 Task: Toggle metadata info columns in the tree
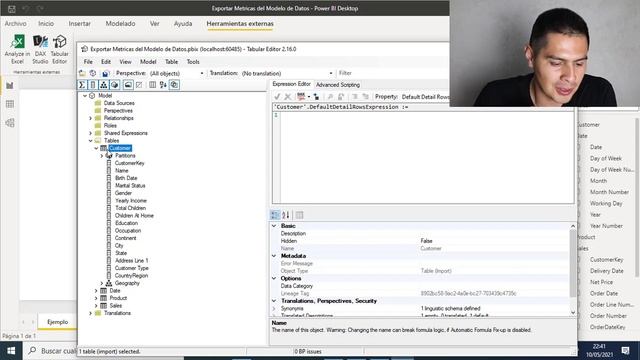[x=152, y=85]
